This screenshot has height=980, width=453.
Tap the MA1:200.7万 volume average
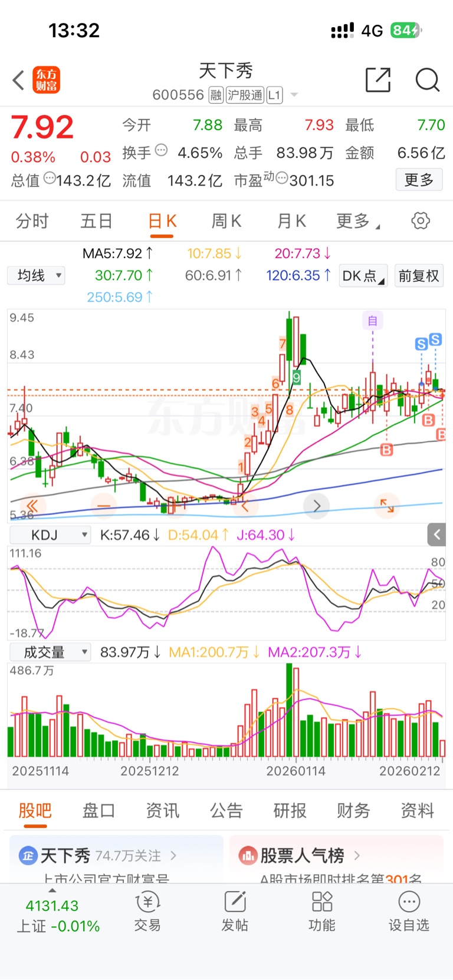pyautogui.click(x=214, y=652)
